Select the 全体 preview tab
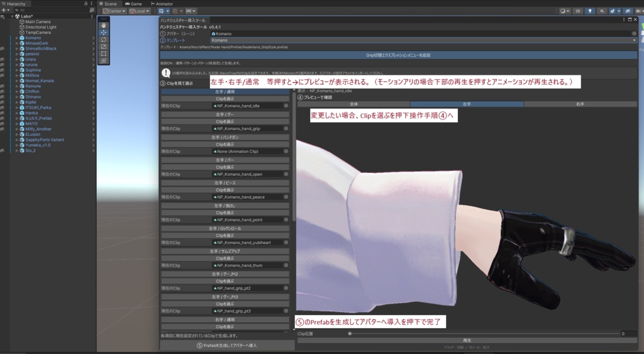Image resolution: width=644 pixels, height=354 pixels. click(353, 104)
